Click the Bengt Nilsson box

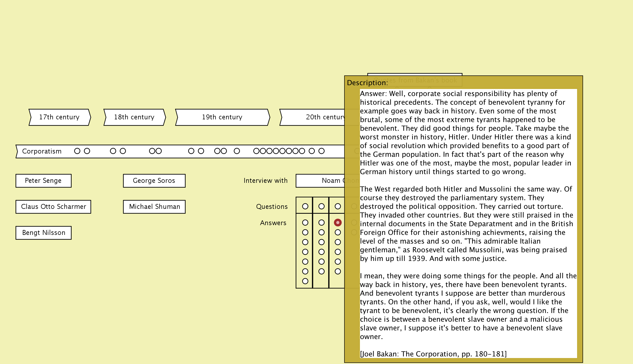pos(43,233)
